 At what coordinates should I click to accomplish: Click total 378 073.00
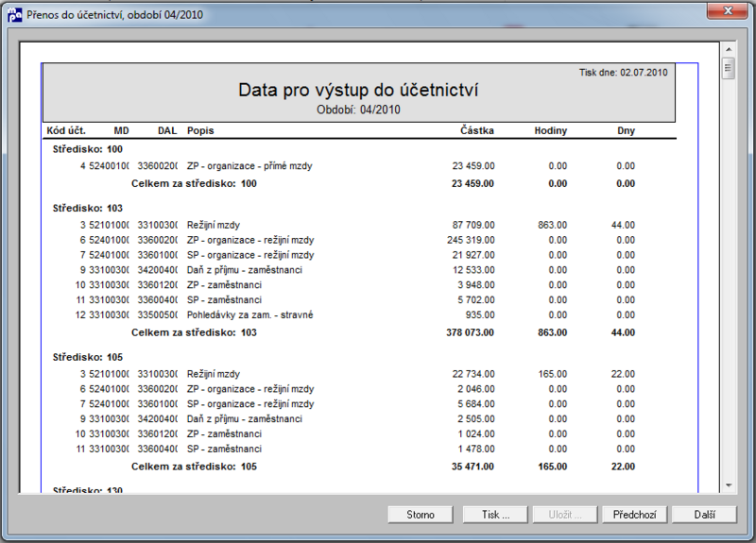tap(470, 332)
